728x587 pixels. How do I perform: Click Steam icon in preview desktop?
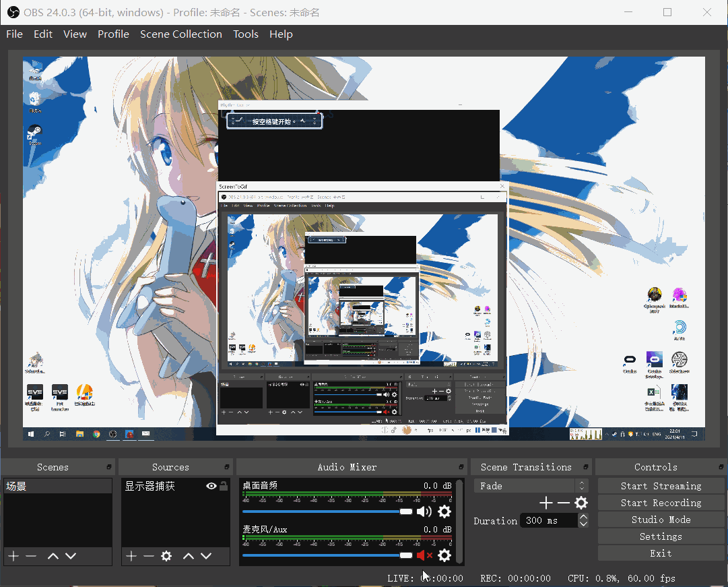35,133
